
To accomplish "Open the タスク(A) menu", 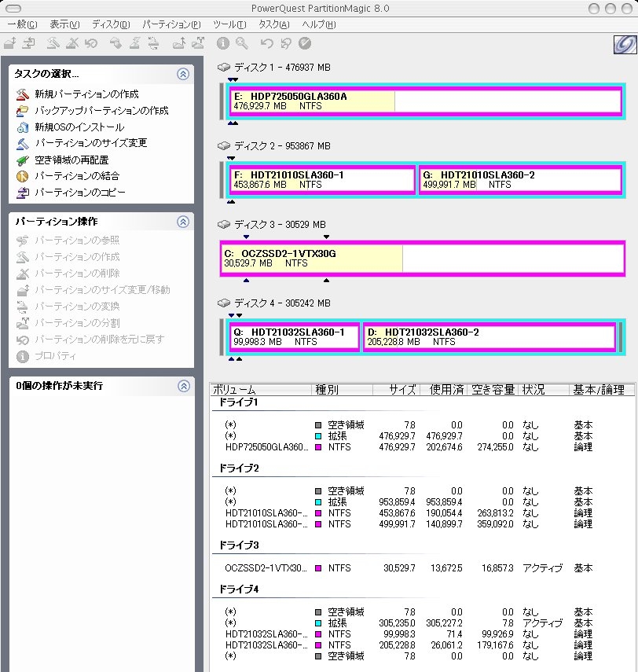I will (x=274, y=24).
